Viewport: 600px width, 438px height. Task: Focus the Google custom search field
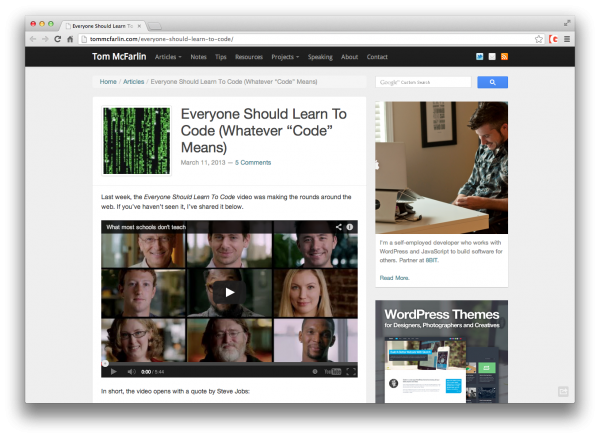click(x=423, y=82)
